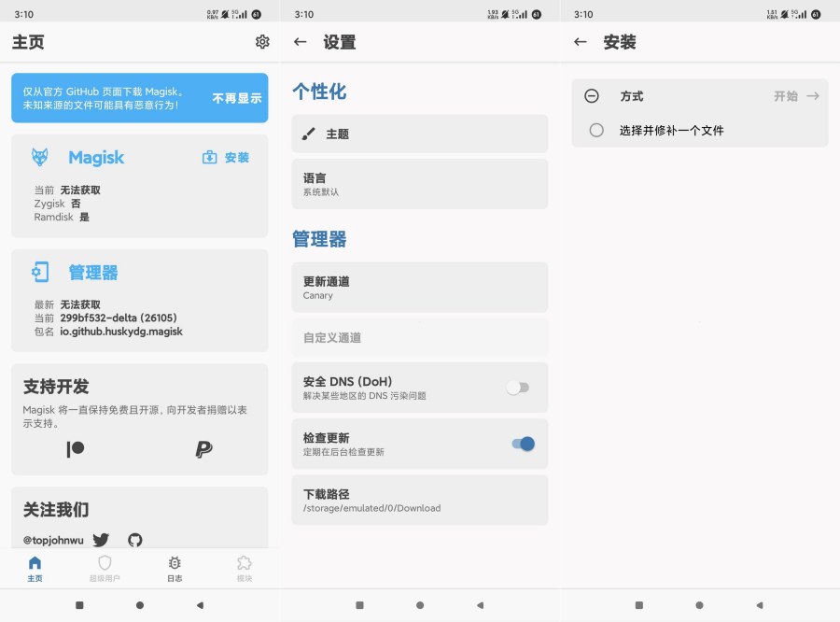Open the 语言 language chooser

(x=420, y=184)
